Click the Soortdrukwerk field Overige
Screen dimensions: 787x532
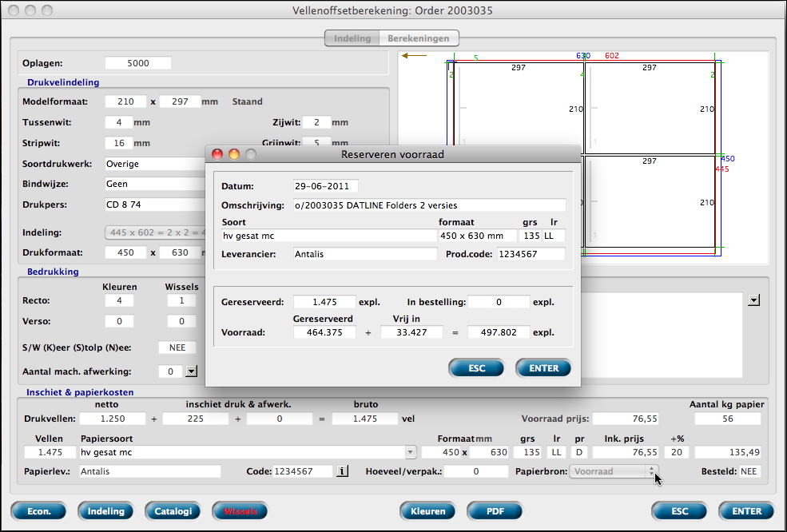click(155, 164)
